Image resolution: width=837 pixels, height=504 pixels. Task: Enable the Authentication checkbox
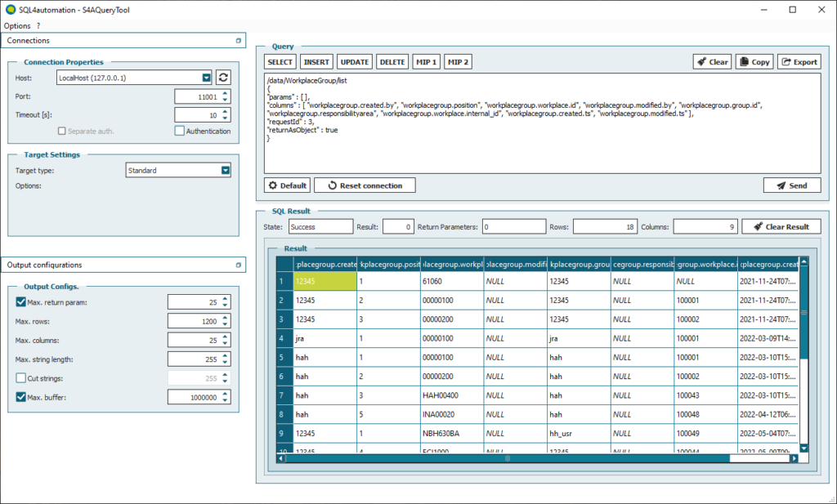180,131
